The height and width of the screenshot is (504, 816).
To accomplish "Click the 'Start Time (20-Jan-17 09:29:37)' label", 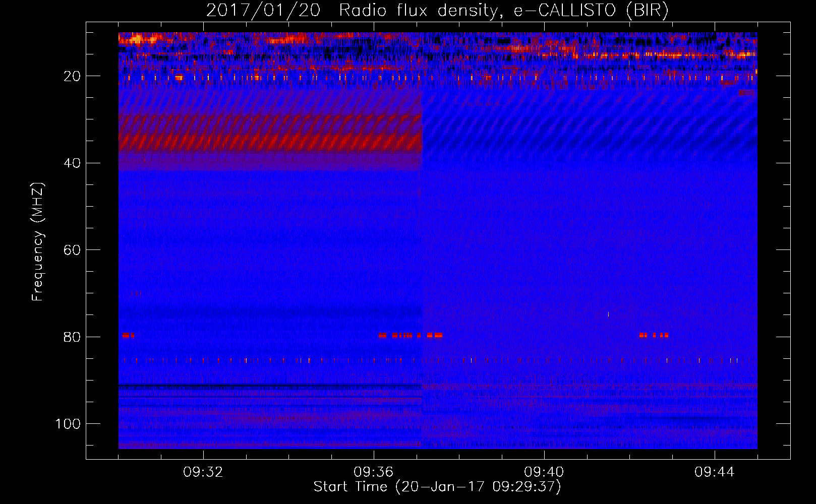I will pyautogui.click(x=437, y=487).
